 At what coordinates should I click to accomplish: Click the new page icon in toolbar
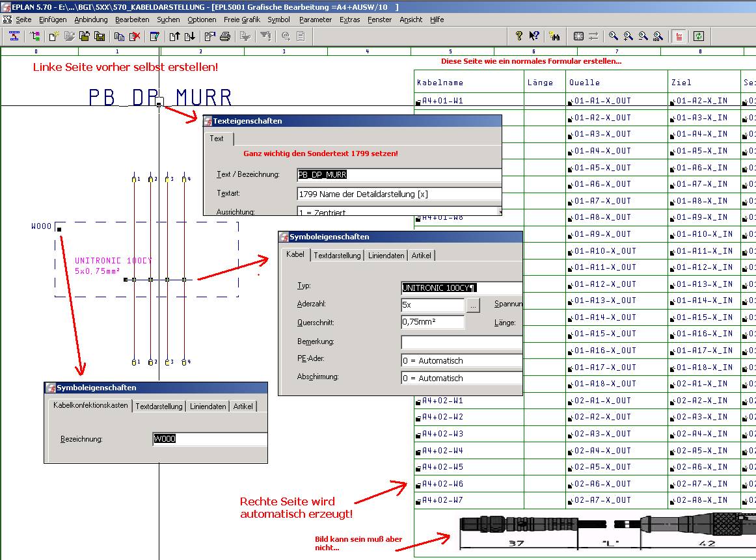(55, 36)
